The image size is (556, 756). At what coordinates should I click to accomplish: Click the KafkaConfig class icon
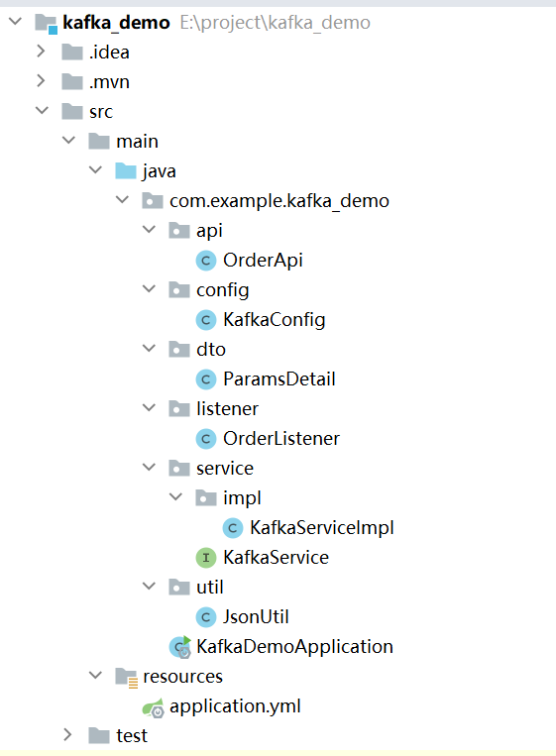point(206,320)
